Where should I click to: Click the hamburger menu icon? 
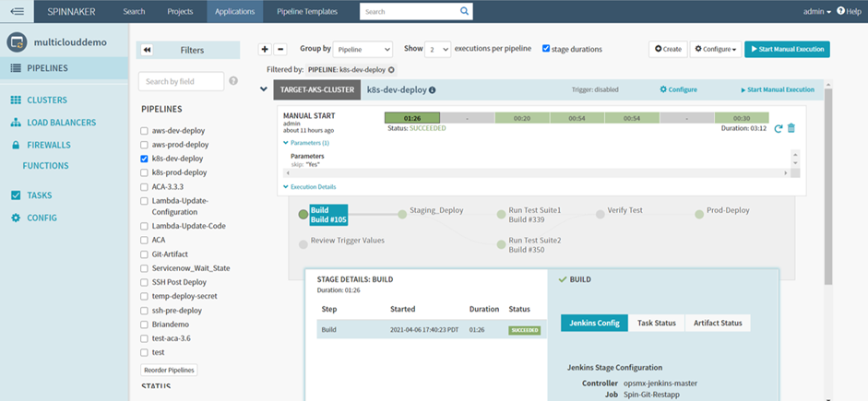tap(18, 11)
